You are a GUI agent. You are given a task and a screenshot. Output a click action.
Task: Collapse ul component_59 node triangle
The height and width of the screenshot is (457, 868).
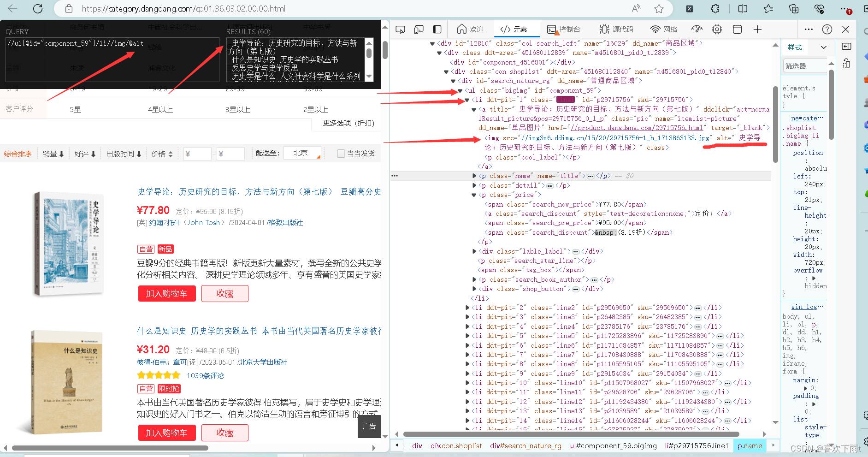pos(460,91)
